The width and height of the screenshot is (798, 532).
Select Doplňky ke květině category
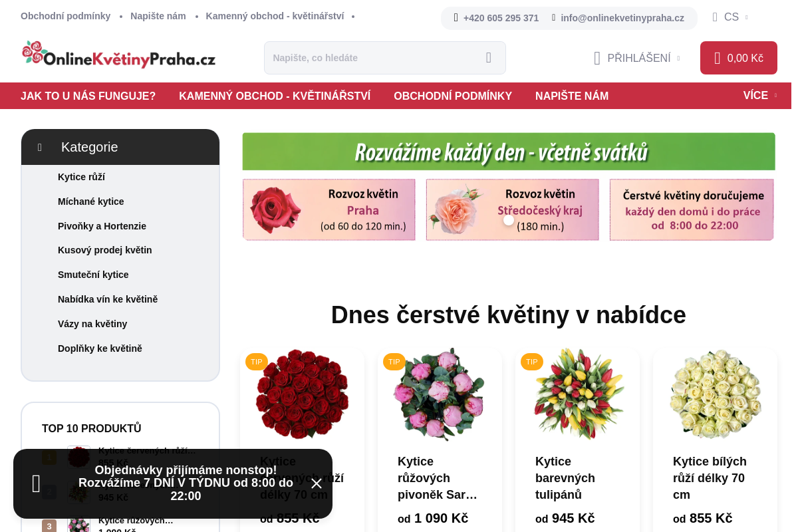(100, 348)
